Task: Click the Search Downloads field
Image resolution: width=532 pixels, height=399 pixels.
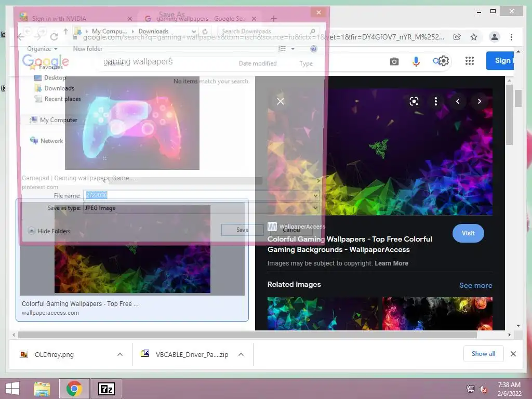Action: pyautogui.click(x=268, y=31)
